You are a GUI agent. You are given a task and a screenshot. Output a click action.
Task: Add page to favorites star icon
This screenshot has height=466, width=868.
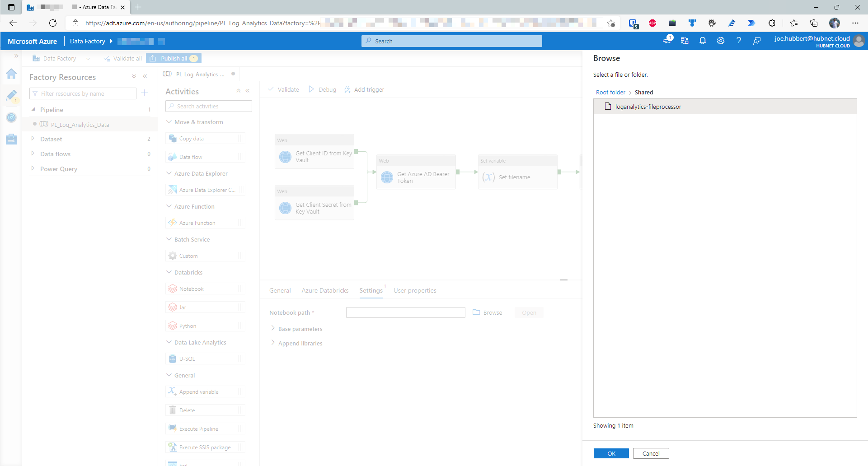point(611,23)
